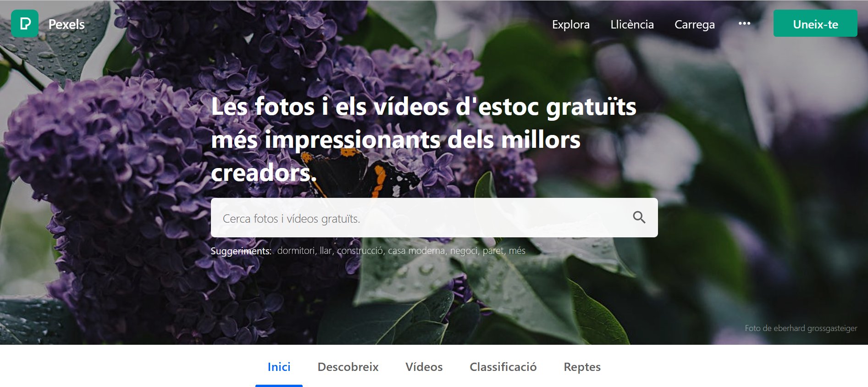Select the dormitori suggestion

(x=296, y=251)
